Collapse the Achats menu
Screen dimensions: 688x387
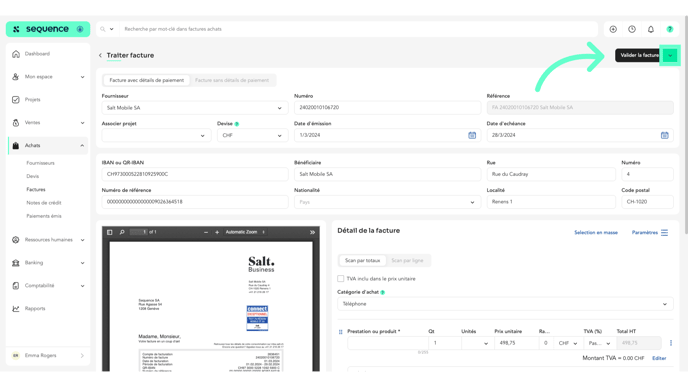pyautogui.click(x=82, y=146)
